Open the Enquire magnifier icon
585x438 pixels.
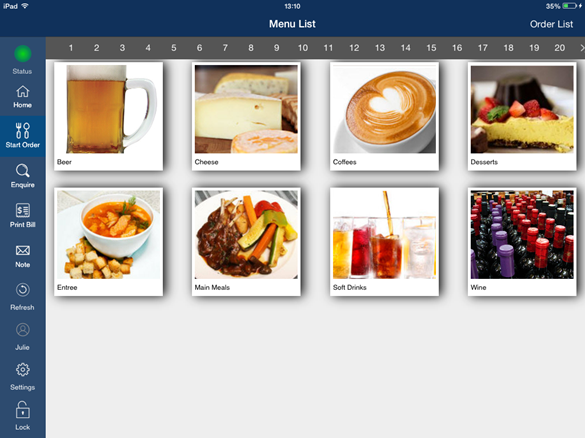[22, 171]
